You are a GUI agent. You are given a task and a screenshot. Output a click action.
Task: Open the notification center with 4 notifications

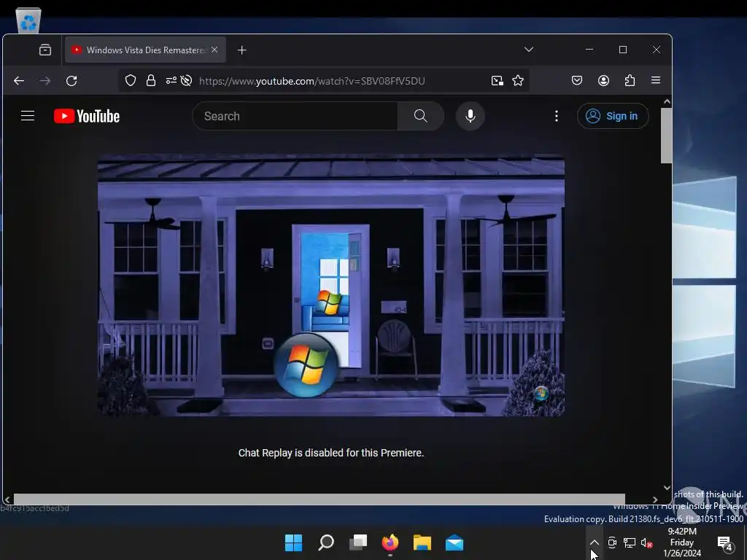(x=724, y=542)
